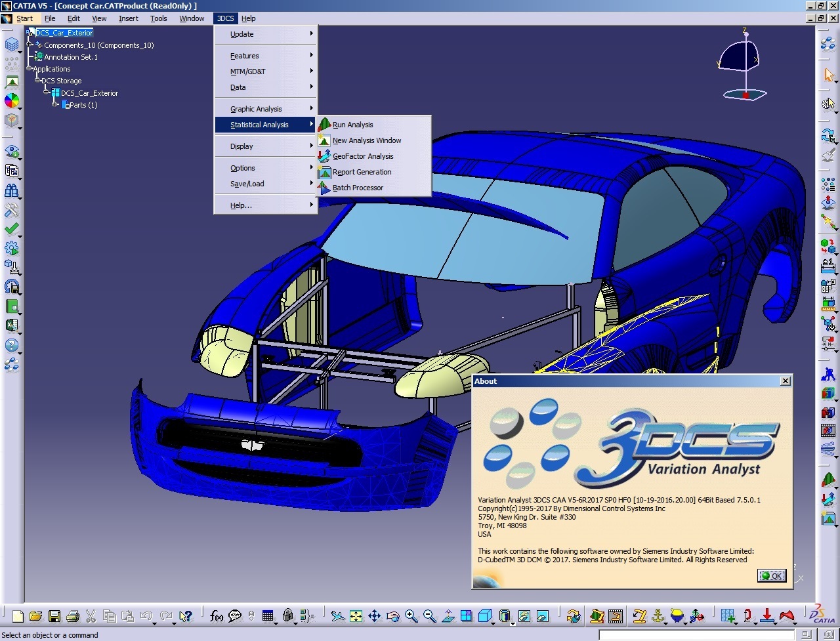
Task: Click the Fly mode airplane icon
Action: 337,616
